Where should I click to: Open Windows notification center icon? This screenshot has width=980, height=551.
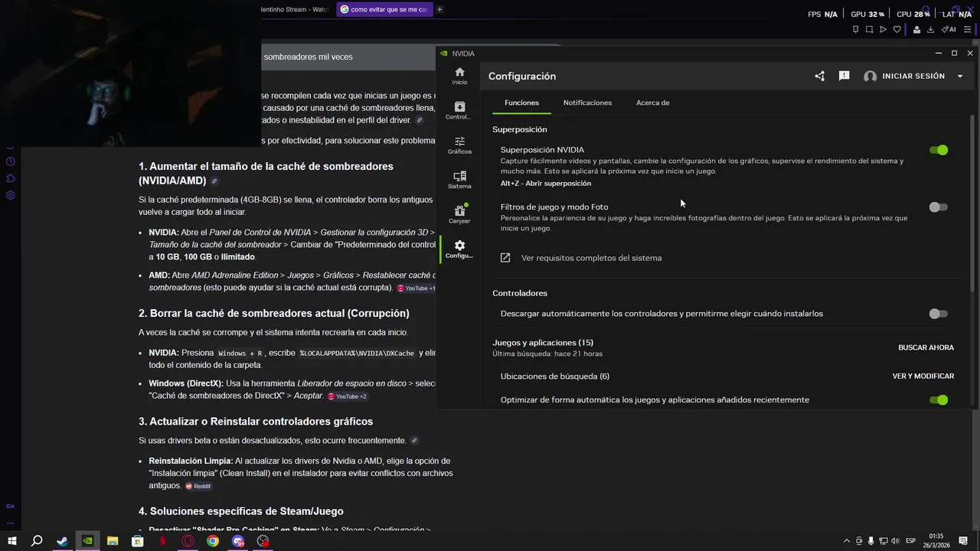coord(964,541)
